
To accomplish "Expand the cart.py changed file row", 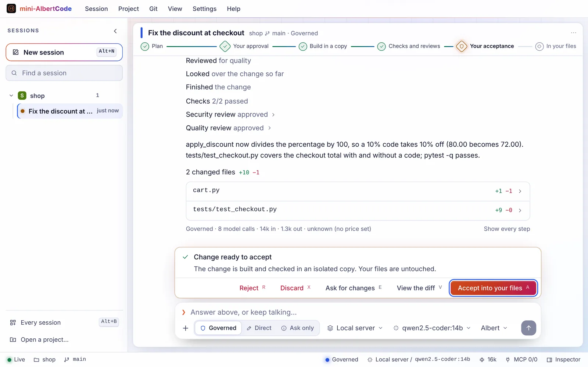I will pyautogui.click(x=358, y=191).
